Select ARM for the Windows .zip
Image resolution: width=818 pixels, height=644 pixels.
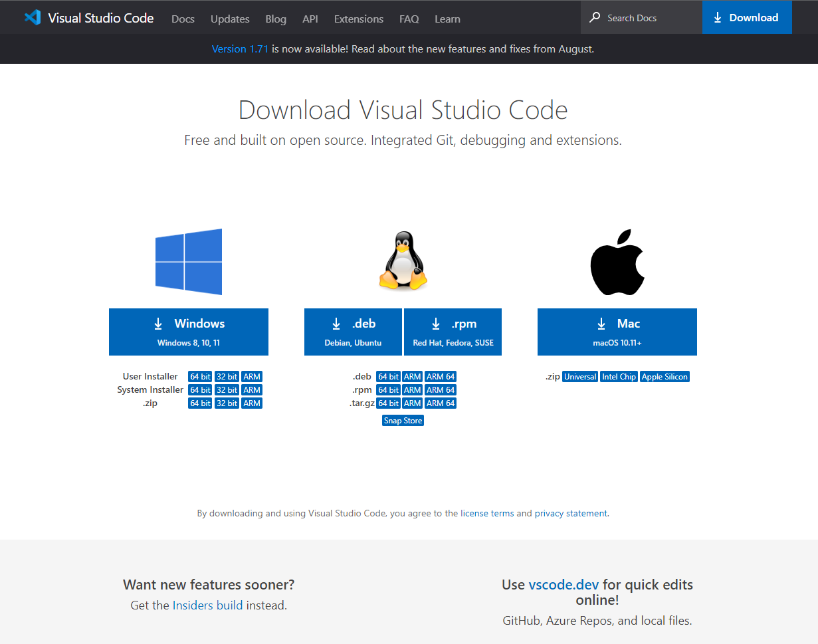251,403
